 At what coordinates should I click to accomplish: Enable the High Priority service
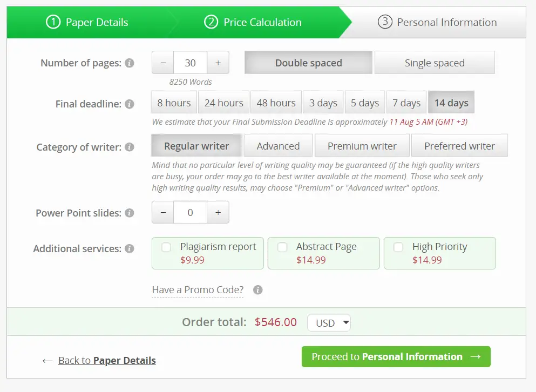398,247
